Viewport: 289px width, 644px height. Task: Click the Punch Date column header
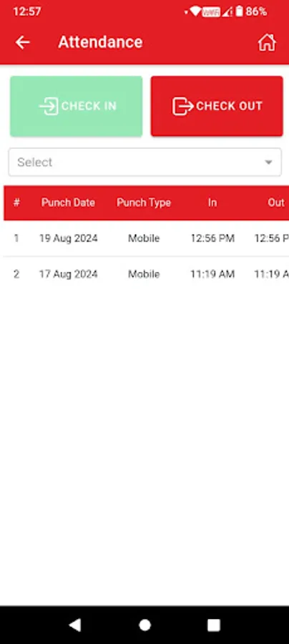pyautogui.click(x=68, y=203)
